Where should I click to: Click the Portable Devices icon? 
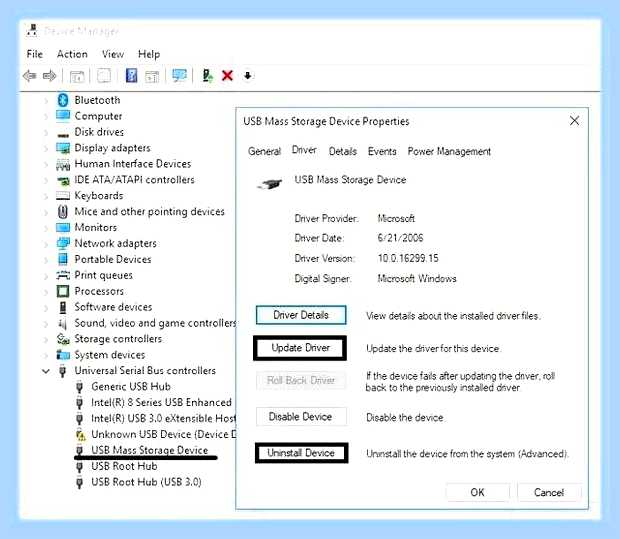[63, 259]
